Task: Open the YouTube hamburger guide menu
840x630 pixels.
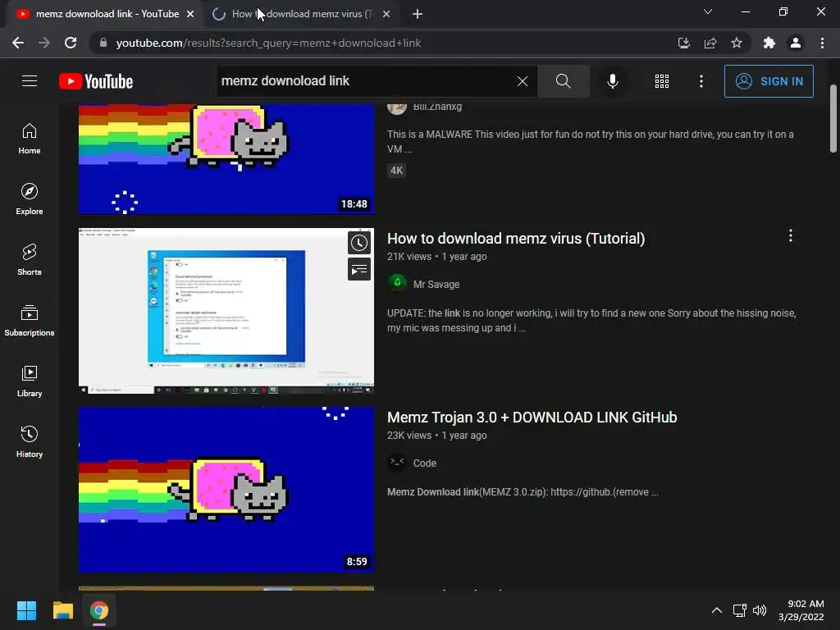Action: (30, 81)
